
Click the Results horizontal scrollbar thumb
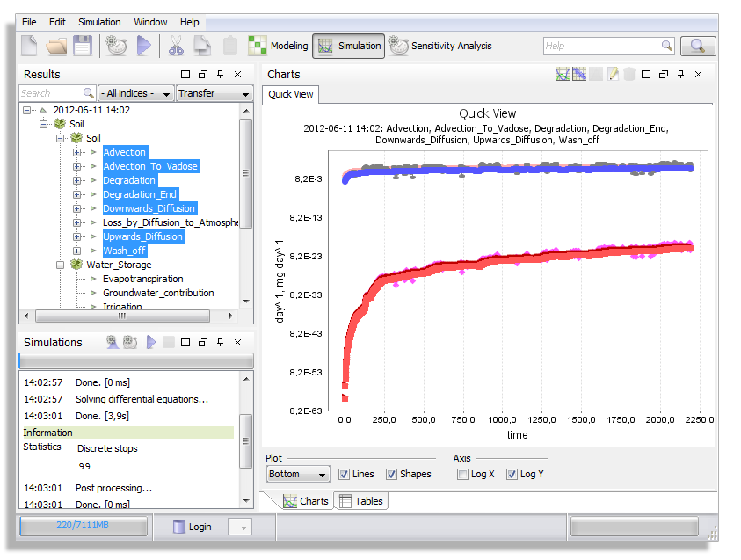click(x=122, y=316)
